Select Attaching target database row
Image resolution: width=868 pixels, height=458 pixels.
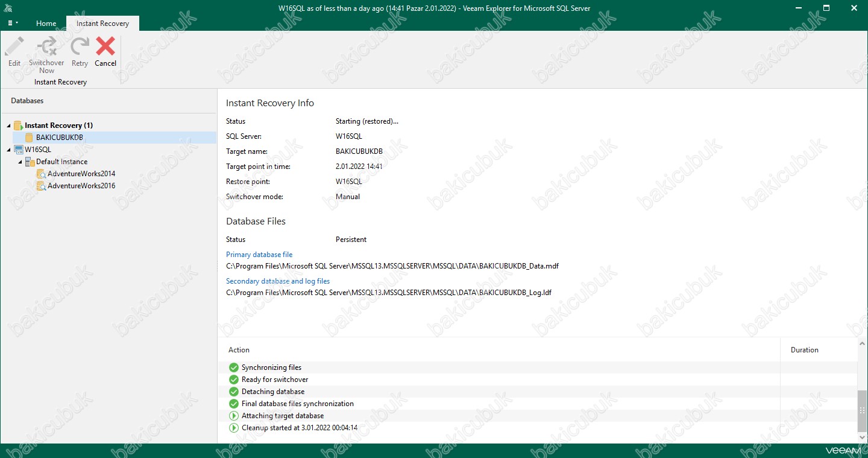(x=537, y=416)
